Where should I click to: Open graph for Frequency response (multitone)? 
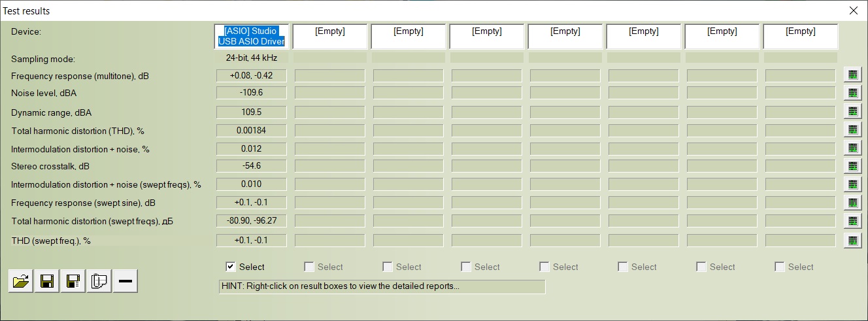(x=852, y=75)
